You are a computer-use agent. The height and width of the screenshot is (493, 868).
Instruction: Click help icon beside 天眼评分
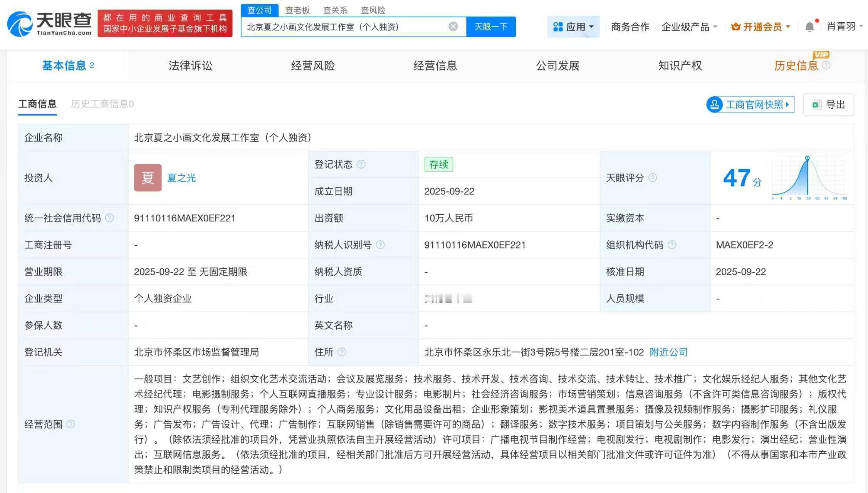pyautogui.click(x=653, y=178)
